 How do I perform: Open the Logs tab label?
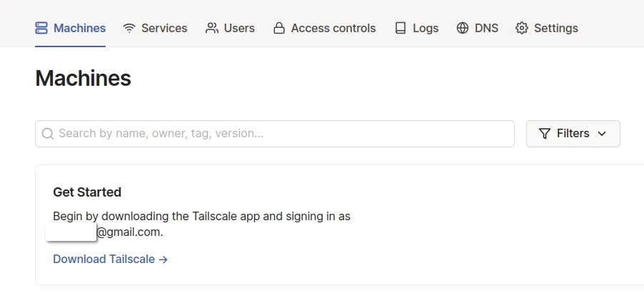(x=426, y=29)
